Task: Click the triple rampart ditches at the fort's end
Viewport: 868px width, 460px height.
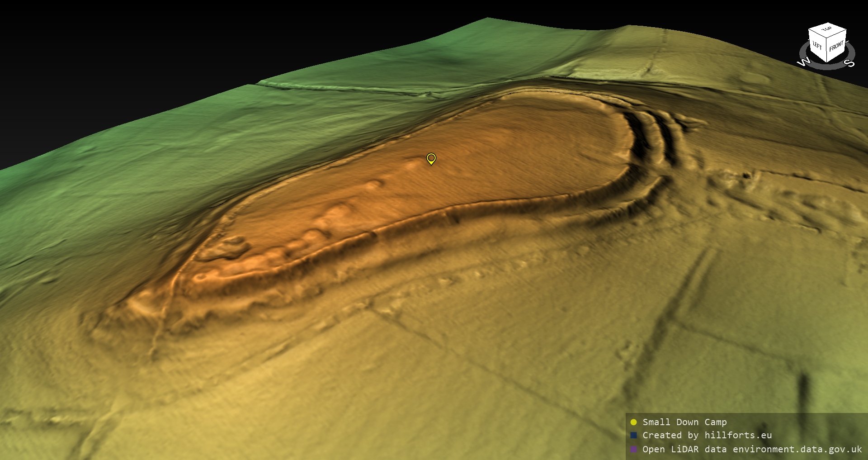Action: 656,136
